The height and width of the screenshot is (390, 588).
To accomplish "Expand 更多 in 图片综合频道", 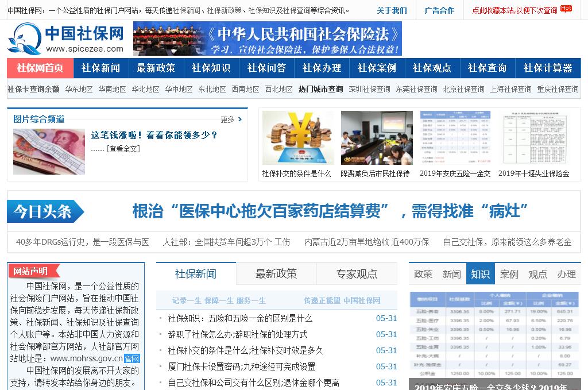I will point(231,119).
